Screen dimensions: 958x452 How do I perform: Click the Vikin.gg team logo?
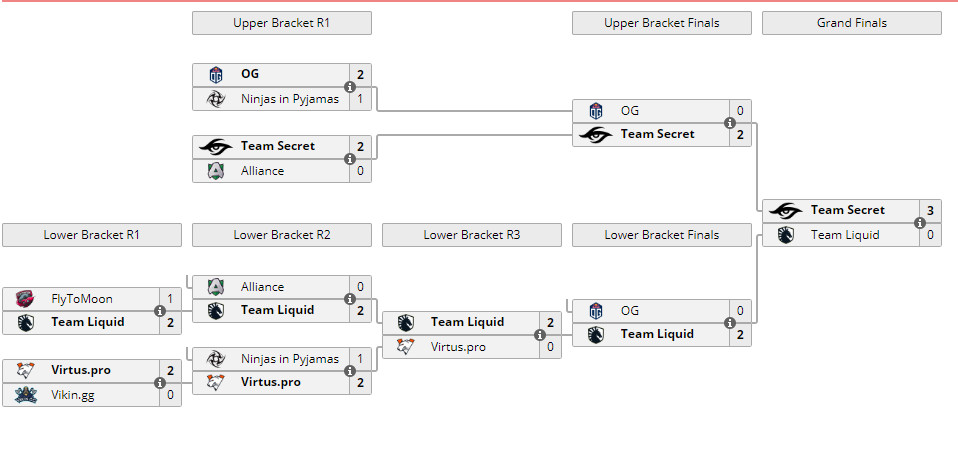[x=26, y=395]
